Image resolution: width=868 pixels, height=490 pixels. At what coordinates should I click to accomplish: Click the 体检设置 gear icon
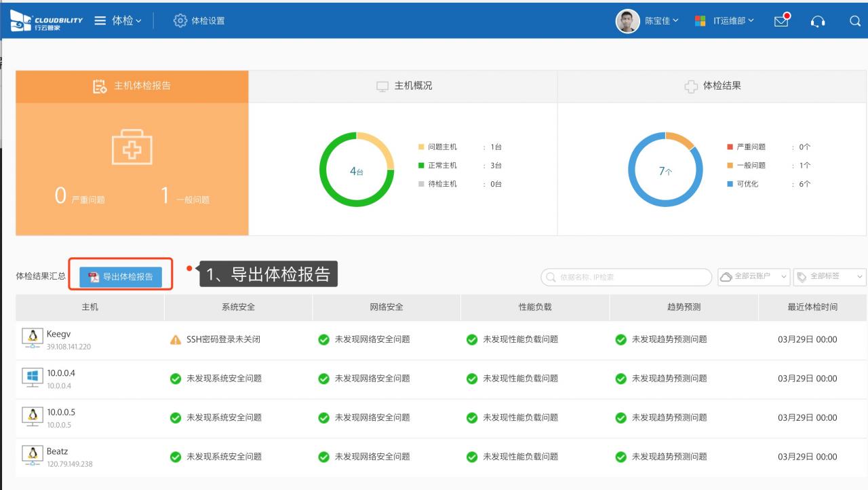pyautogui.click(x=180, y=21)
